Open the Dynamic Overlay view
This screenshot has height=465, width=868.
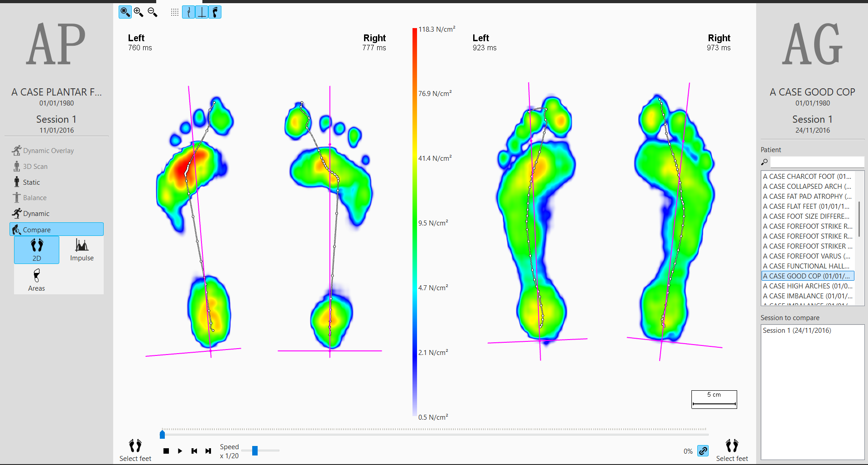(43, 150)
